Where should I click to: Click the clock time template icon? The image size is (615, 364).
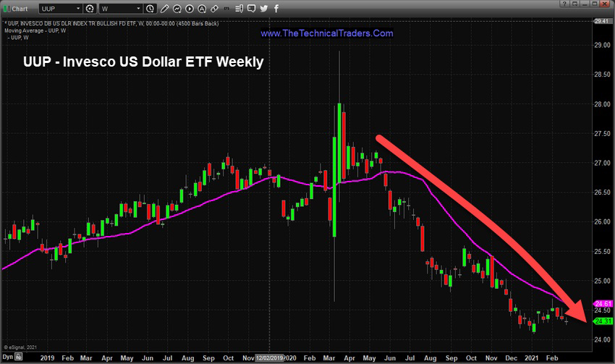point(148,9)
